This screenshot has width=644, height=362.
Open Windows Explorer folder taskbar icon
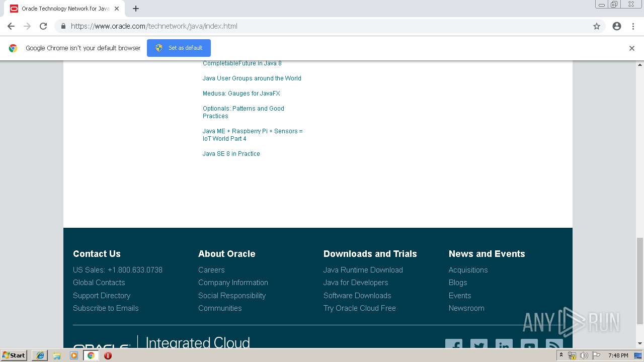tap(57, 355)
